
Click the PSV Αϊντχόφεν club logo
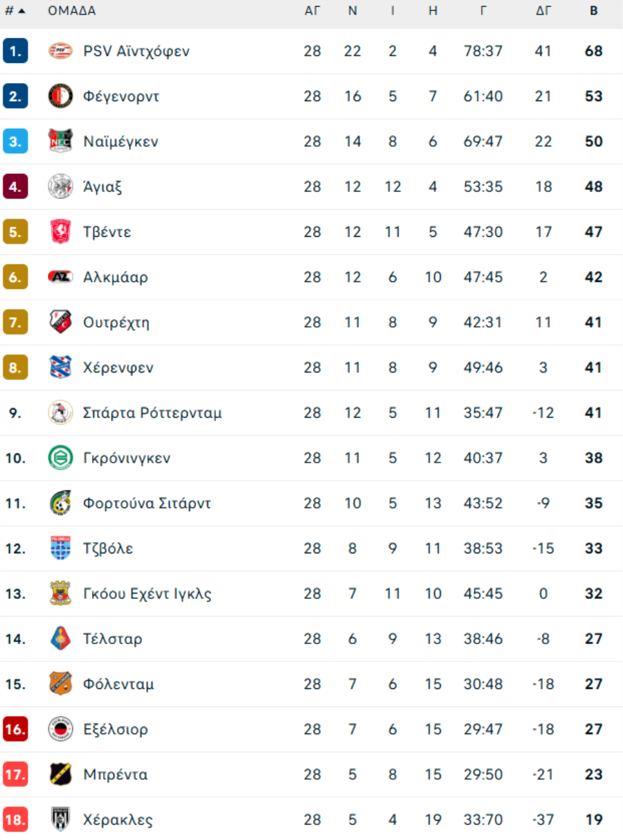(x=60, y=51)
